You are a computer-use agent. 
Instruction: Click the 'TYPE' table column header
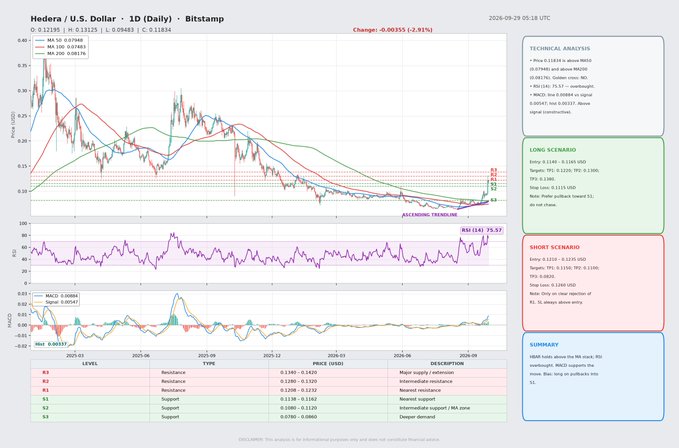(209, 364)
